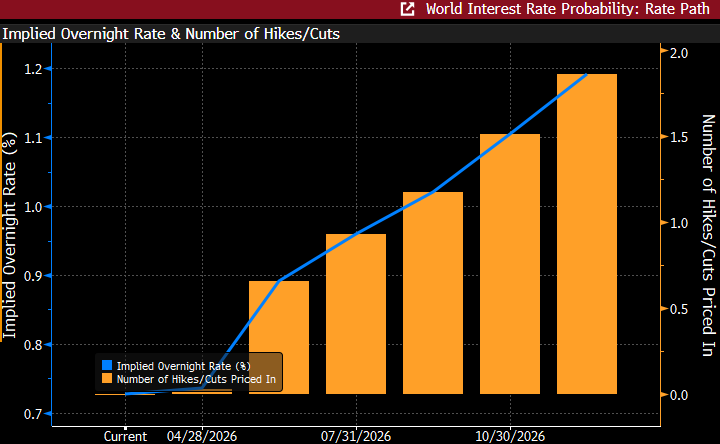Image resolution: width=720 pixels, height=444 pixels.
Task: Select the tallest orange bar at the far right
Action: point(587,234)
